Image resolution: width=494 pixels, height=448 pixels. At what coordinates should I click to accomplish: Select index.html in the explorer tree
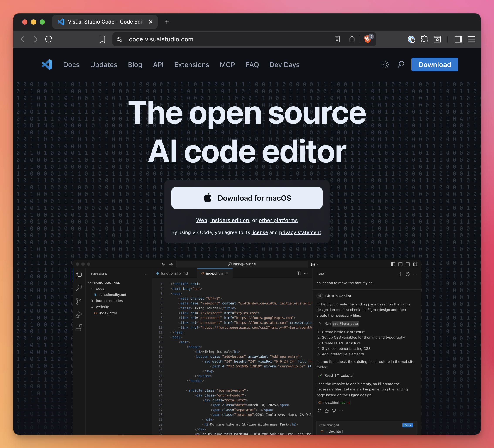108,313
